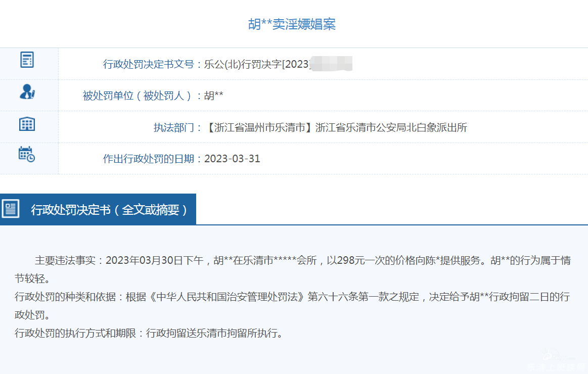Open the 行政处罚决定书（全文或摘要） section tab
This screenshot has width=588, height=374.
point(109,210)
